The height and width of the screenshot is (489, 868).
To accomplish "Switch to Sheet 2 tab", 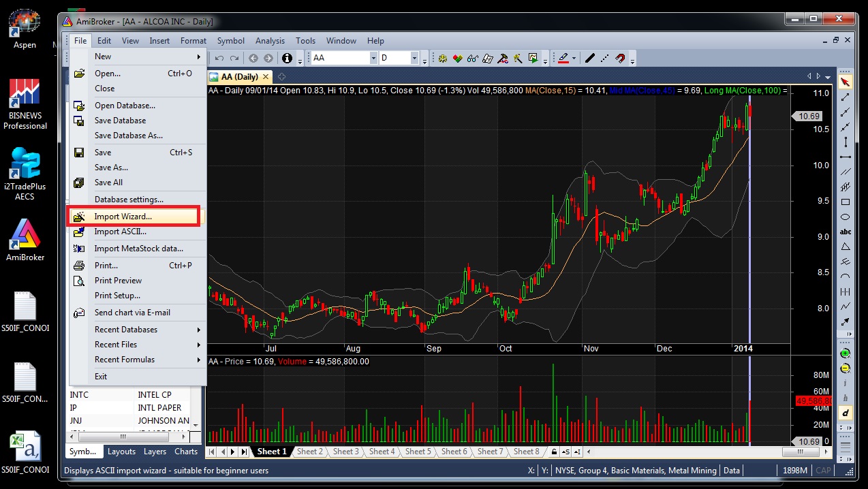I will tap(309, 452).
